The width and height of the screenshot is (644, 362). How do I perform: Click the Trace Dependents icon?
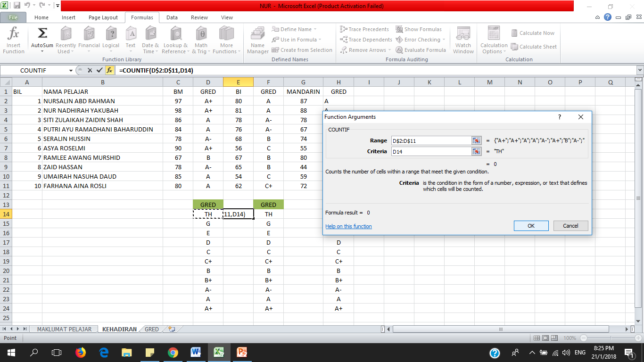pyautogui.click(x=365, y=40)
